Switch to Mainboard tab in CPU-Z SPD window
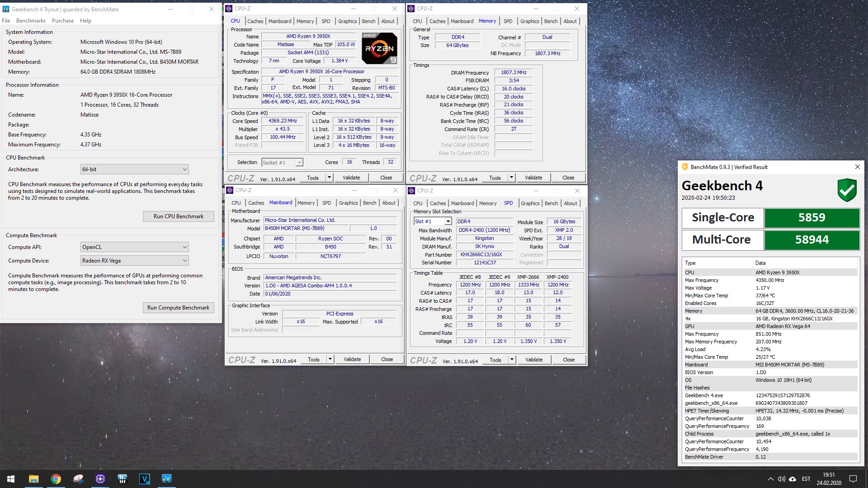Image resolution: width=868 pixels, height=488 pixels. pyautogui.click(x=462, y=203)
